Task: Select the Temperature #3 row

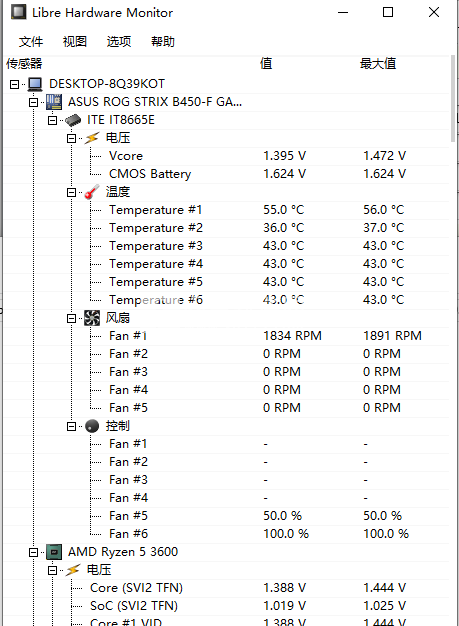Action: (227, 246)
